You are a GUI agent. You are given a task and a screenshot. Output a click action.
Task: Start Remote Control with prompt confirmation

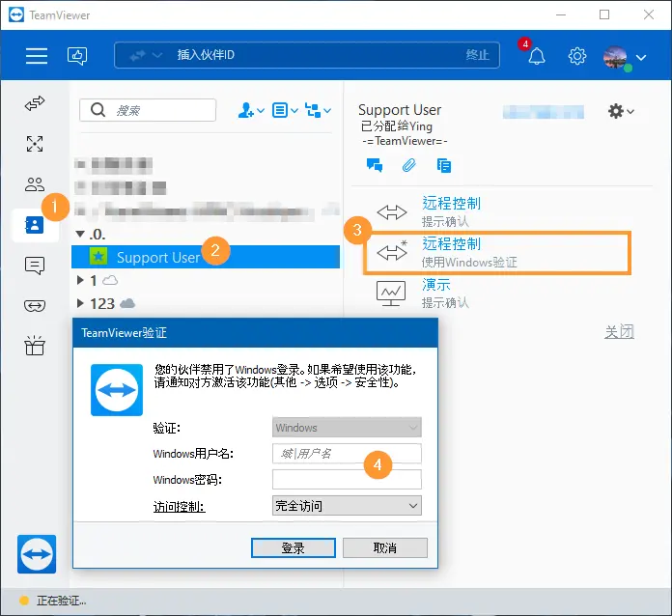pyautogui.click(x=451, y=210)
